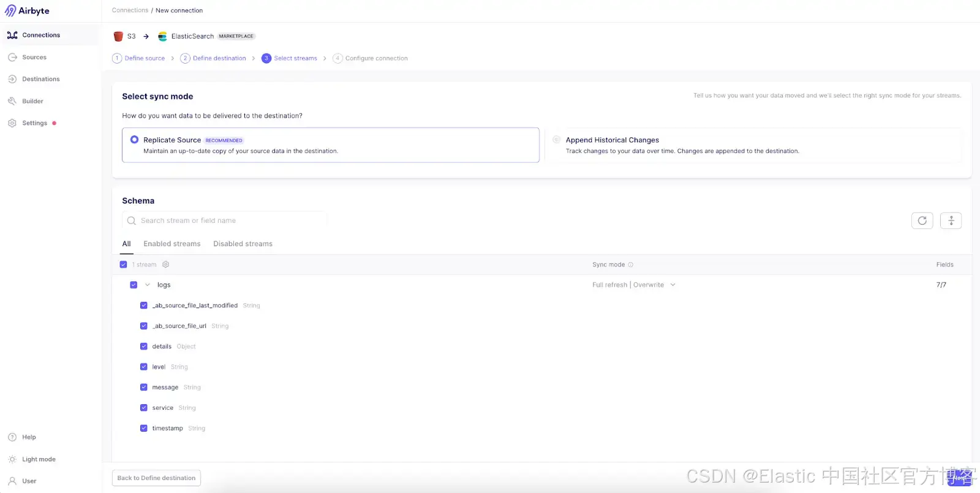The height and width of the screenshot is (493, 980).
Task: Uncheck the timestamp field
Action: [144, 429]
